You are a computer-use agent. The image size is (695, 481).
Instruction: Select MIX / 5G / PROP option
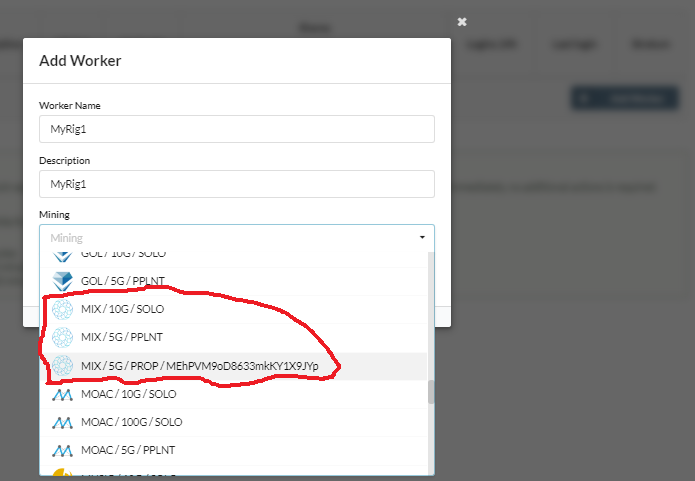[234, 366]
